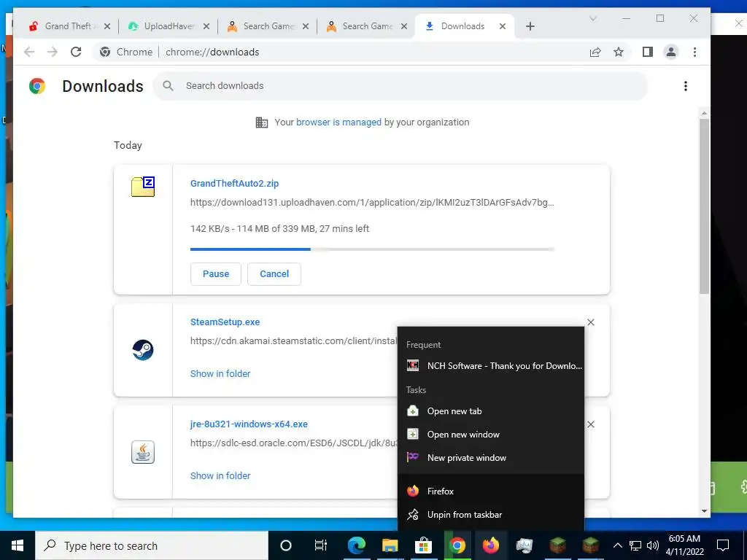Open Cortana circle icon
The width and height of the screenshot is (747, 560).
286,545
